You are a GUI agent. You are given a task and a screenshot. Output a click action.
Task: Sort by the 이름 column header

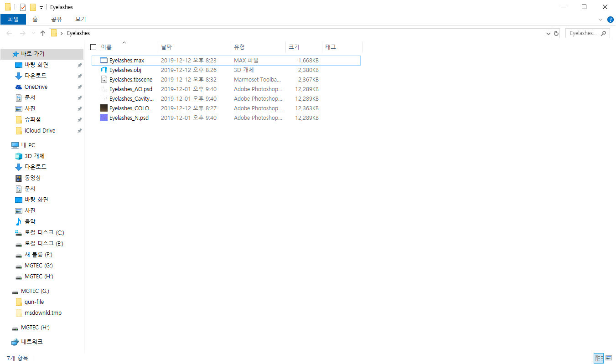[x=106, y=47]
